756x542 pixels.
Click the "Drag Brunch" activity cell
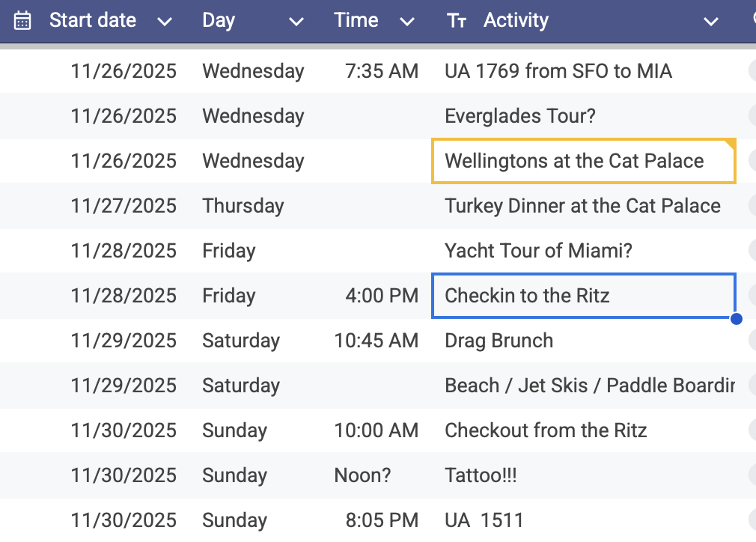499,341
